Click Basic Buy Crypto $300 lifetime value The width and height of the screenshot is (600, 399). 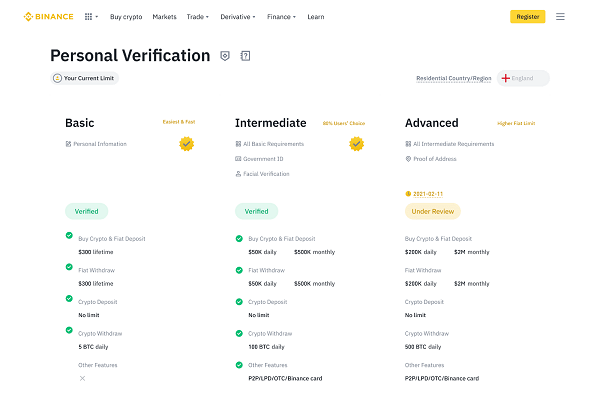tap(96, 252)
